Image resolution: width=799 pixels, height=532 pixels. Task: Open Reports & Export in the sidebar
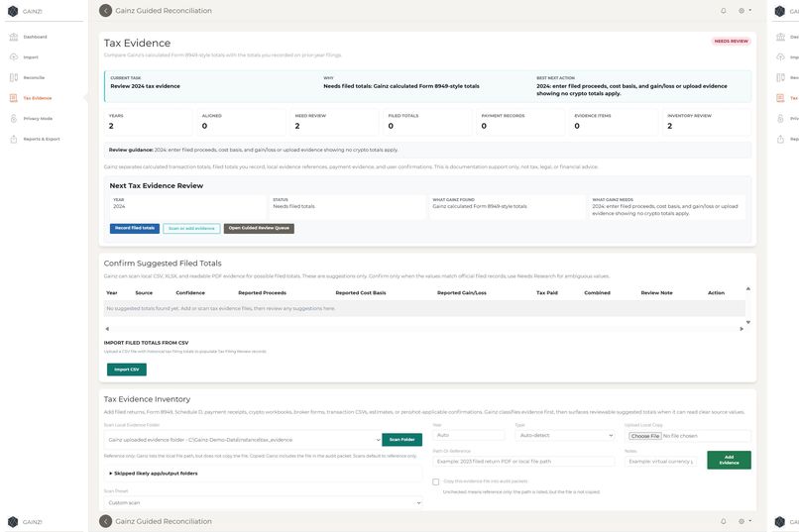tap(42, 139)
